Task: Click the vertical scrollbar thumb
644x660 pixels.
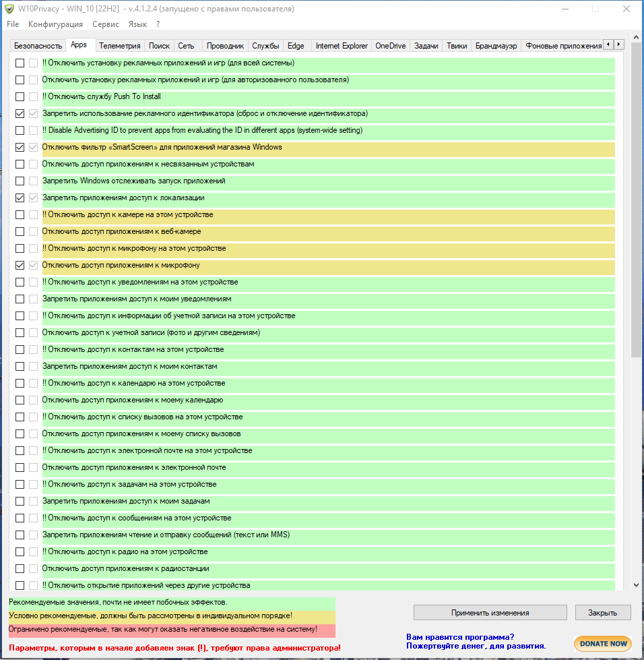Action: click(636, 200)
